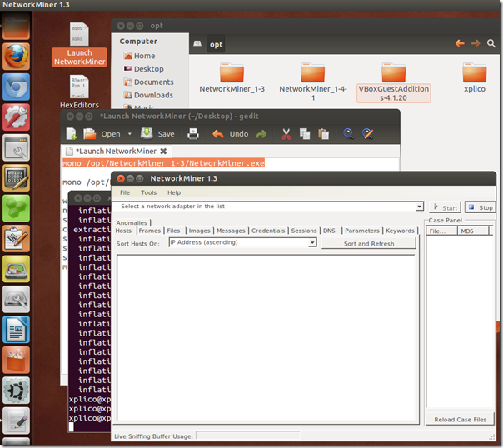Click Reload Case Files button
Viewport: 503px width, 448px height.
(x=460, y=419)
